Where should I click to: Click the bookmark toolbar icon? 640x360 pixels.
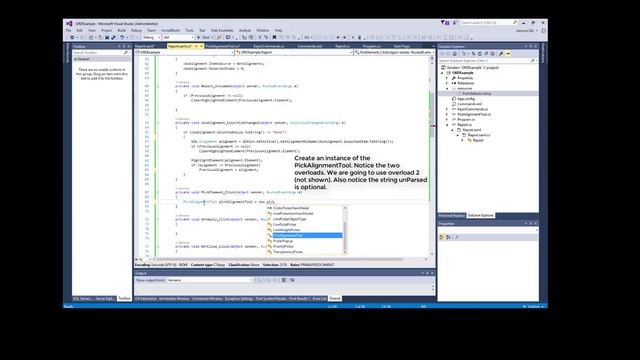(274, 37)
